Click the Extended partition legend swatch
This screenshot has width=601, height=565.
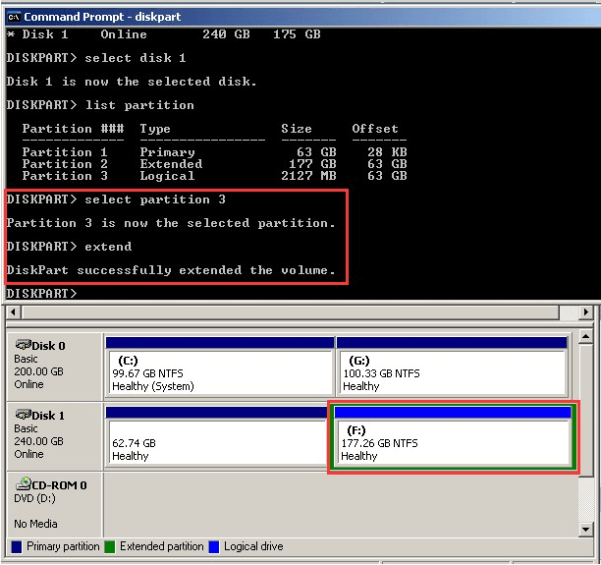pos(110,547)
